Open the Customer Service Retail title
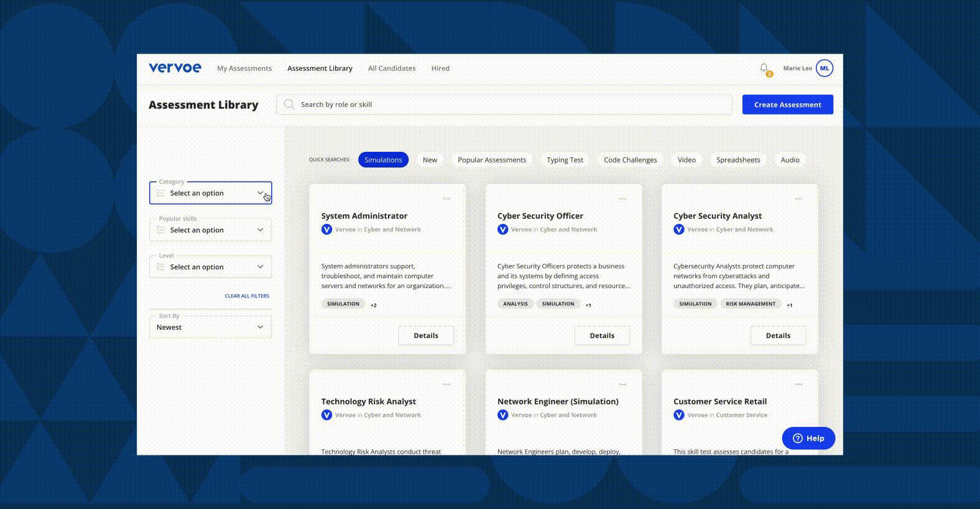 tap(720, 401)
